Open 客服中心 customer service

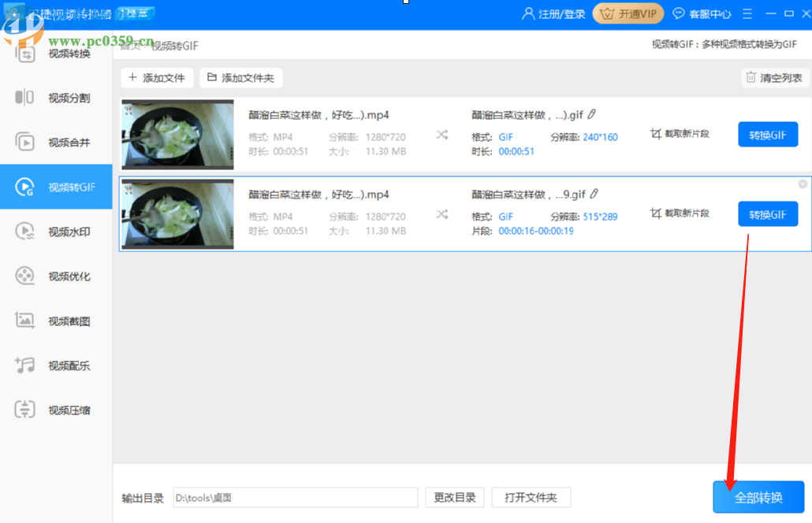pyautogui.click(x=702, y=14)
